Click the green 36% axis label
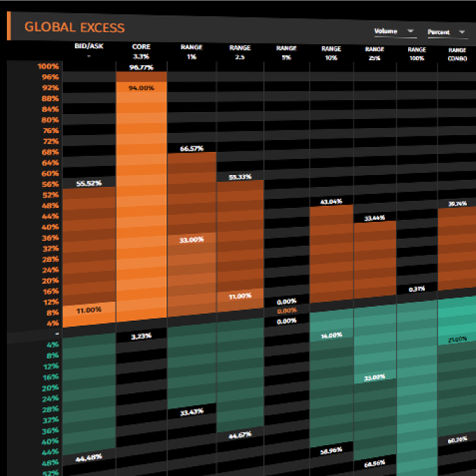This screenshot has width=476, height=476. [50, 430]
